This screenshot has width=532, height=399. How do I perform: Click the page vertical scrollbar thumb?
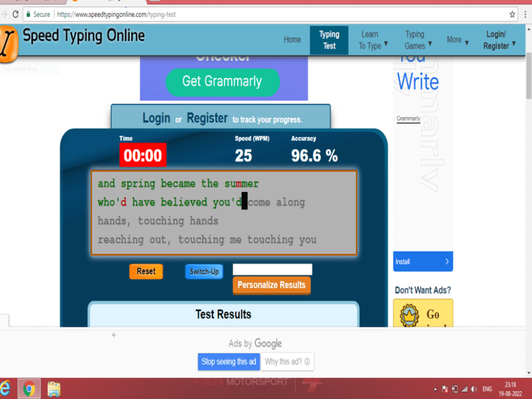529,76
